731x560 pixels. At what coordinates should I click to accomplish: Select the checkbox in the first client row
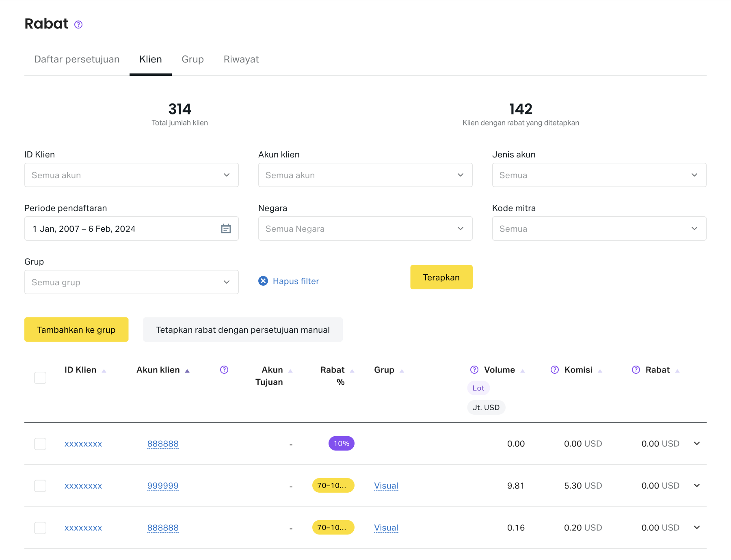point(40,444)
